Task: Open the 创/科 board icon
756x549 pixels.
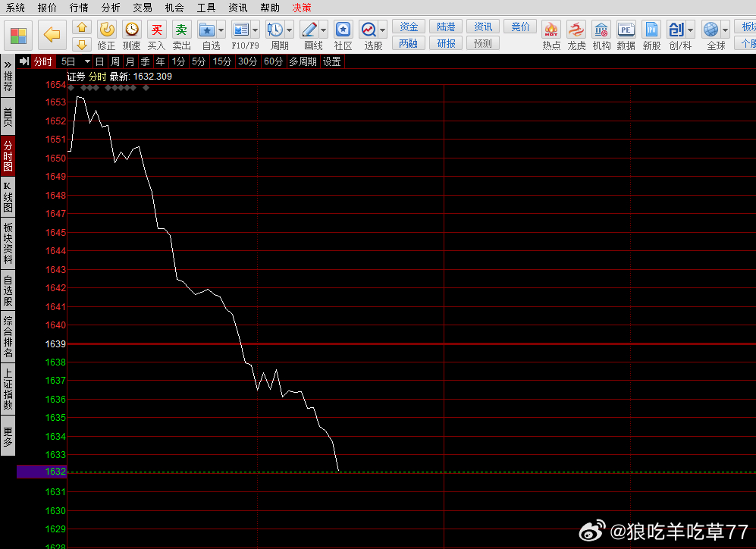Action: coord(676,30)
